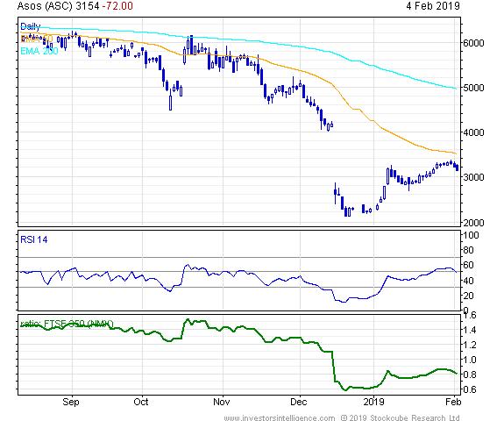The height and width of the screenshot is (421, 504).
Task: Click the price change value '-72.00'
Action: tap(117, 6)
